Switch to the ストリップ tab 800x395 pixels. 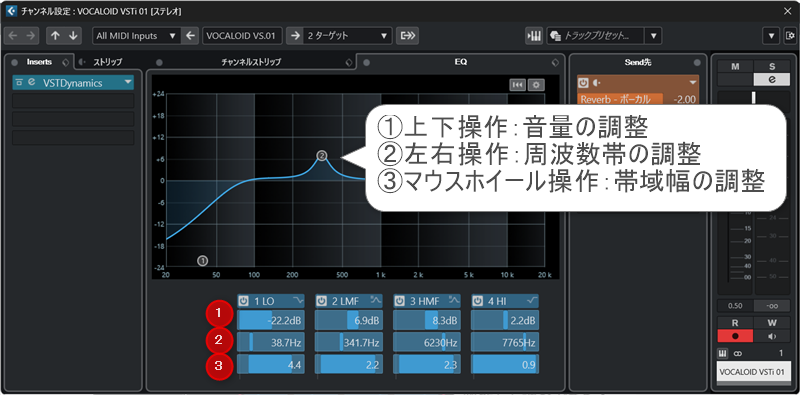coord(107,62)
